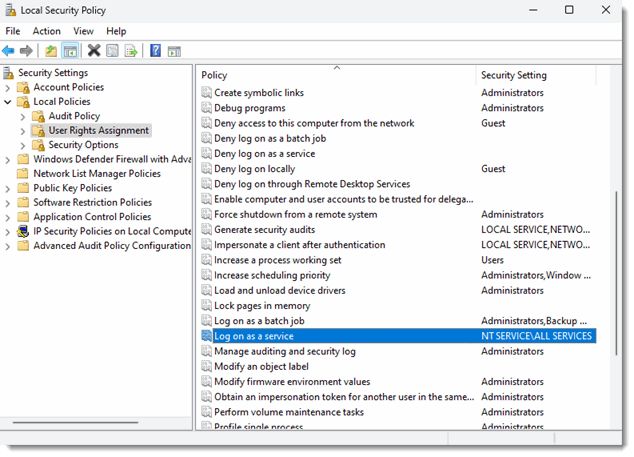634x457 pixels.
Task: Click the Properties toolbar icon
Action: (112, 51)
